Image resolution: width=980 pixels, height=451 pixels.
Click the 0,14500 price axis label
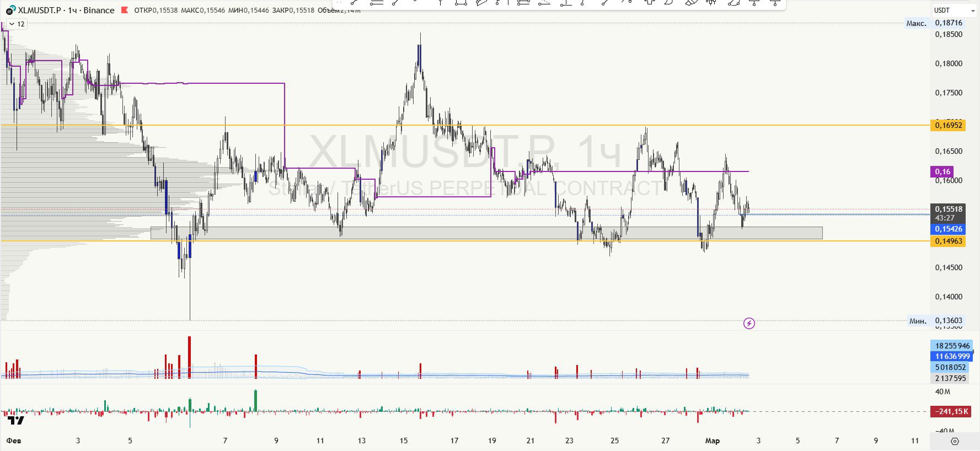(x=949, y=267)
